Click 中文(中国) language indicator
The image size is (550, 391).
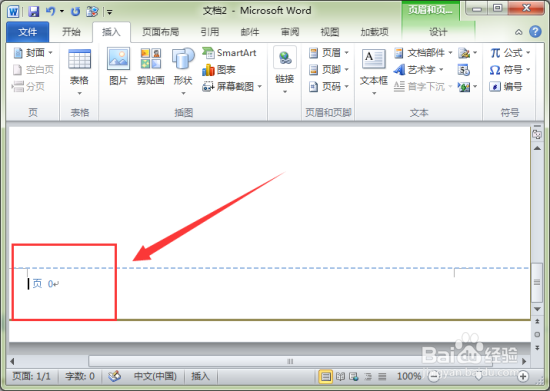pos(155,376)
